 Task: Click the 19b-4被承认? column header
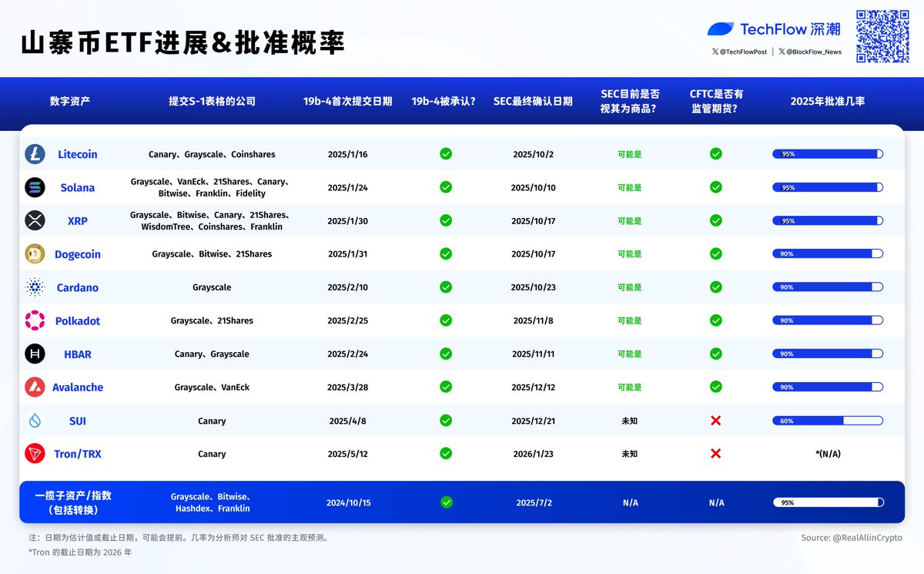click(x=444, y=101)
